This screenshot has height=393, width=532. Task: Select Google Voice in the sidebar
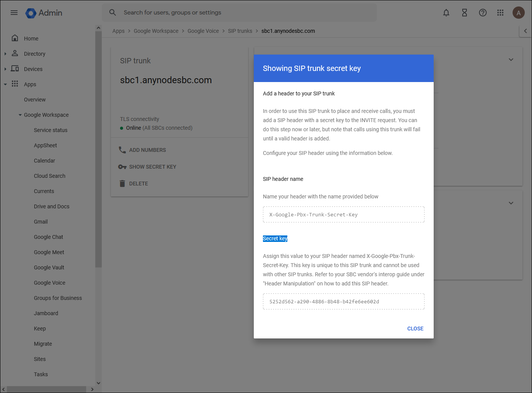tap(50, 283)
